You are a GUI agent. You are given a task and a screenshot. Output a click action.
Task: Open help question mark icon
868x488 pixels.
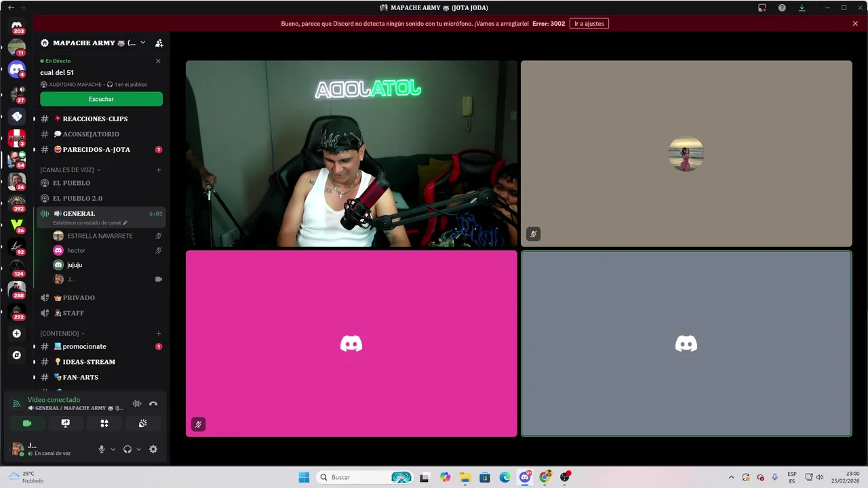click(x=782, y=7)
